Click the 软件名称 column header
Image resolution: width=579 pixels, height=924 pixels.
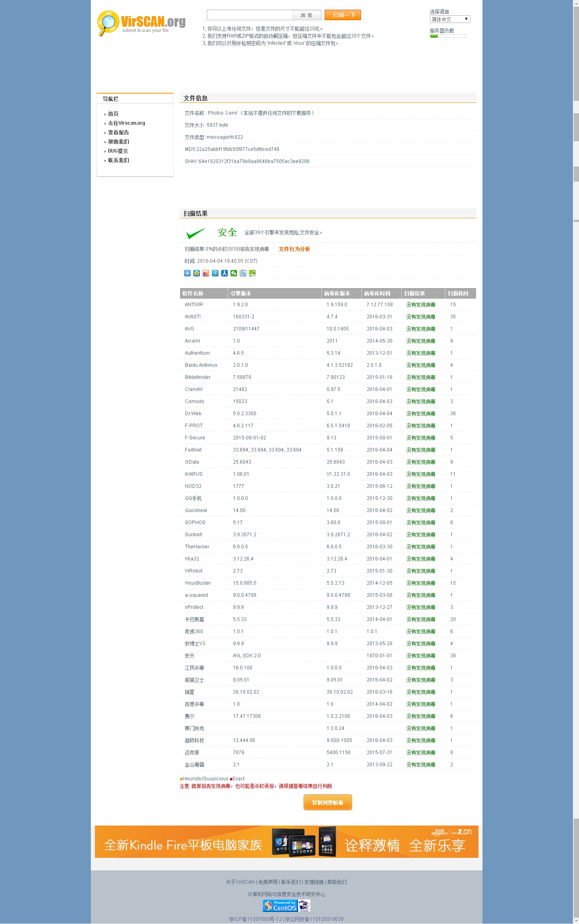click(204, 293)
